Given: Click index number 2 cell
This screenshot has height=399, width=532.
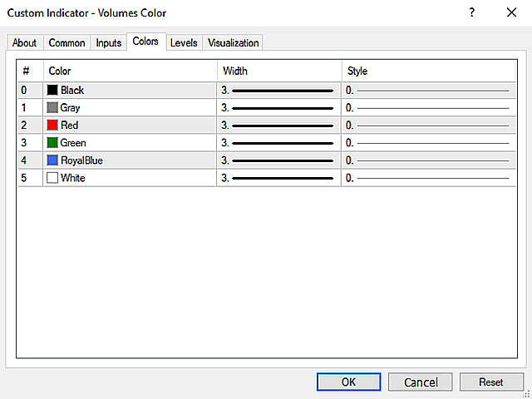Looking at the screenshot, I should click(x=31, y=126).
